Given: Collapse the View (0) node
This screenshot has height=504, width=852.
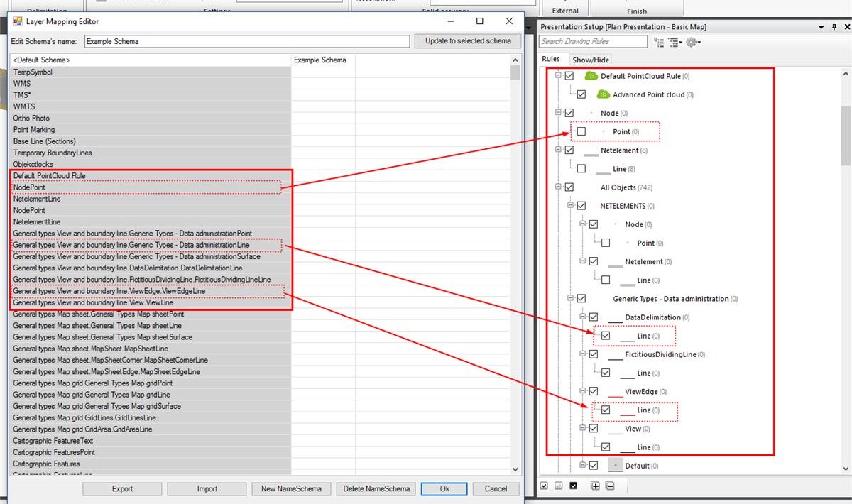Looking at the screenshot, I should [582, 429].
